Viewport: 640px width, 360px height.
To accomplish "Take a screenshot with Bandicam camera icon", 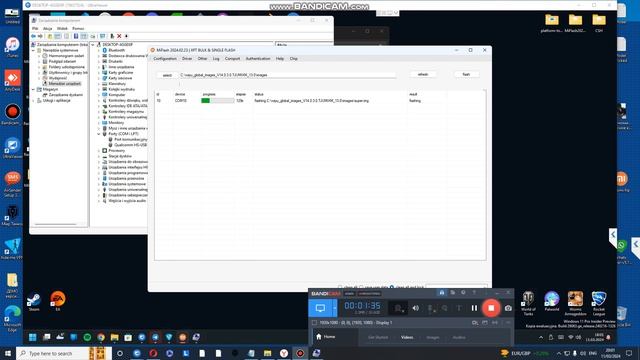I will 508,308.
